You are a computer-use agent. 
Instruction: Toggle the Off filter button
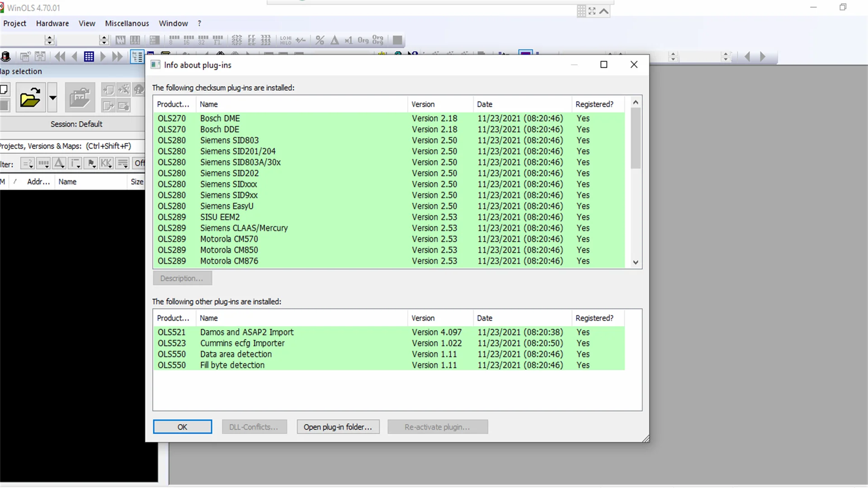click(139, 163)
